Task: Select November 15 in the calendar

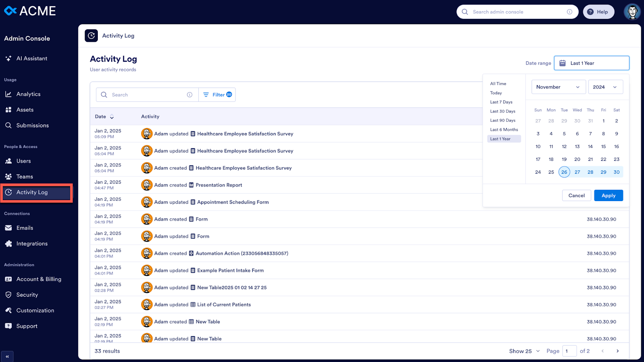Action: click(x=603, y=146)
